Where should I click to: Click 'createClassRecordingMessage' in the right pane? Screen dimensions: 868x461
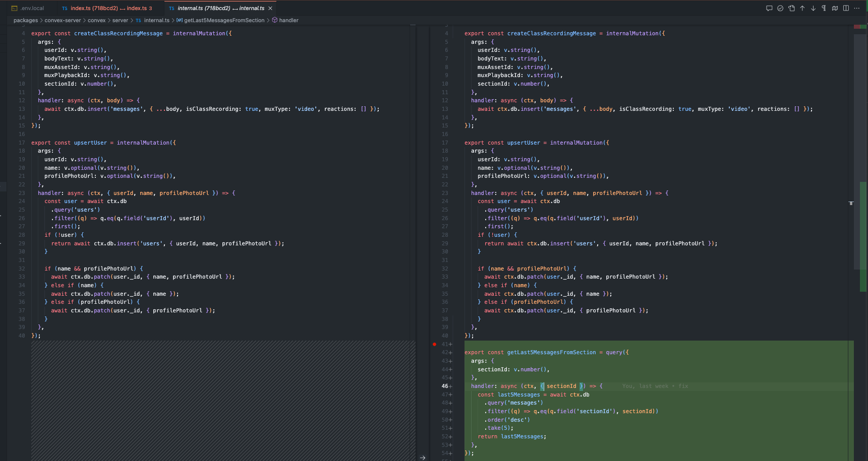(551, 33)
